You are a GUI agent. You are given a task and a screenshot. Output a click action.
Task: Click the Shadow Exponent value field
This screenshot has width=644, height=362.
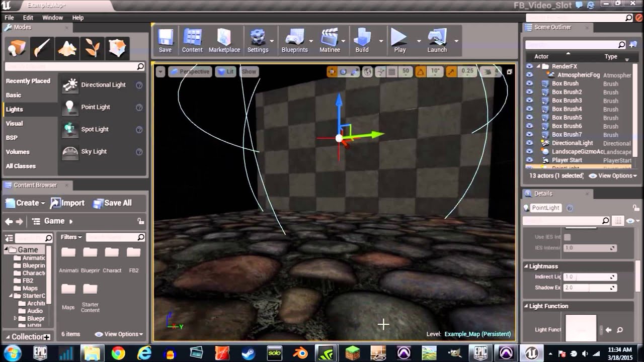tap(590, 288)
